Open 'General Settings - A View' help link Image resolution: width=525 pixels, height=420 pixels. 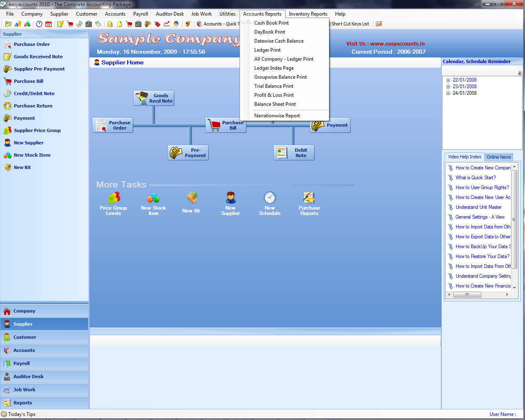pyautogui.click(x=480, y=217)
